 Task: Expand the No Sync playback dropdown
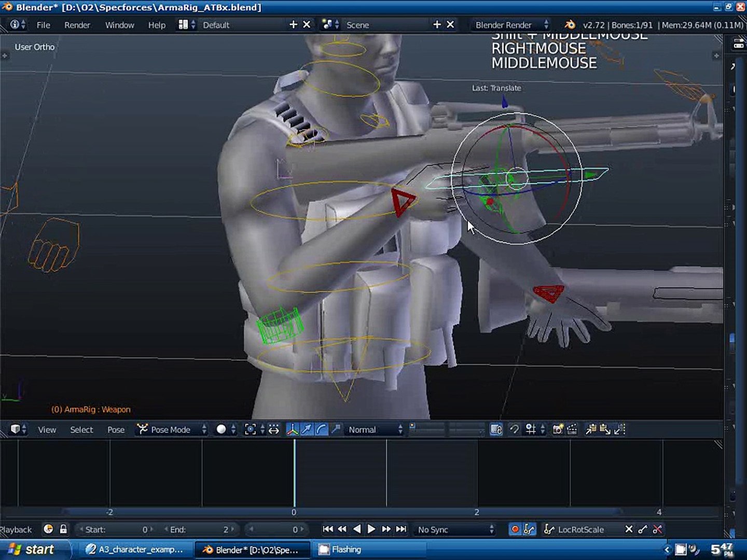[x=455, y=529]
